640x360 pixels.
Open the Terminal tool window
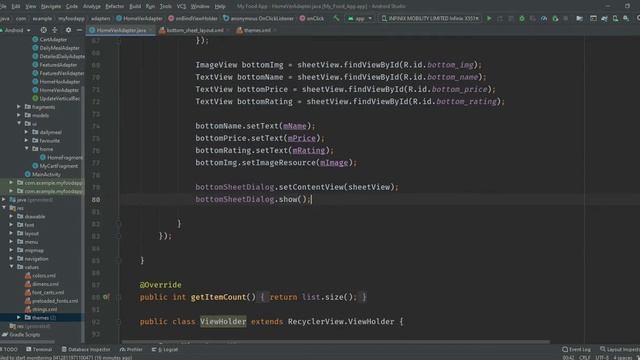coord(39,349)
